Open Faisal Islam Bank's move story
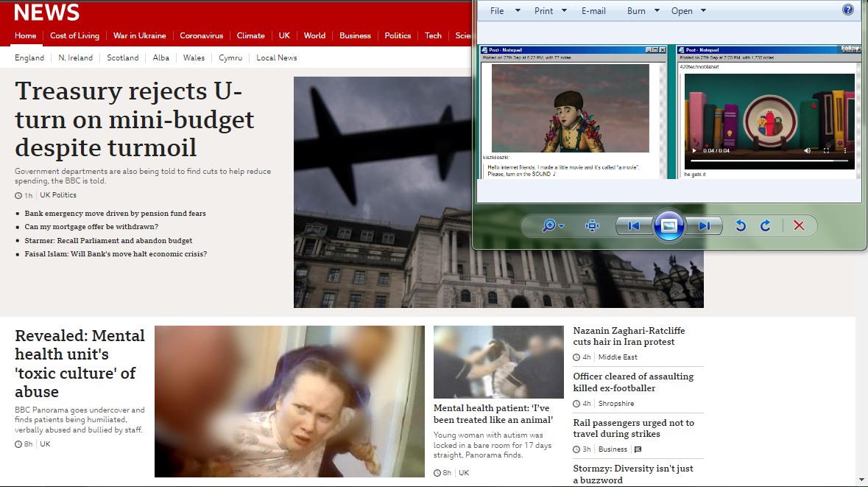 click(116, 253)
